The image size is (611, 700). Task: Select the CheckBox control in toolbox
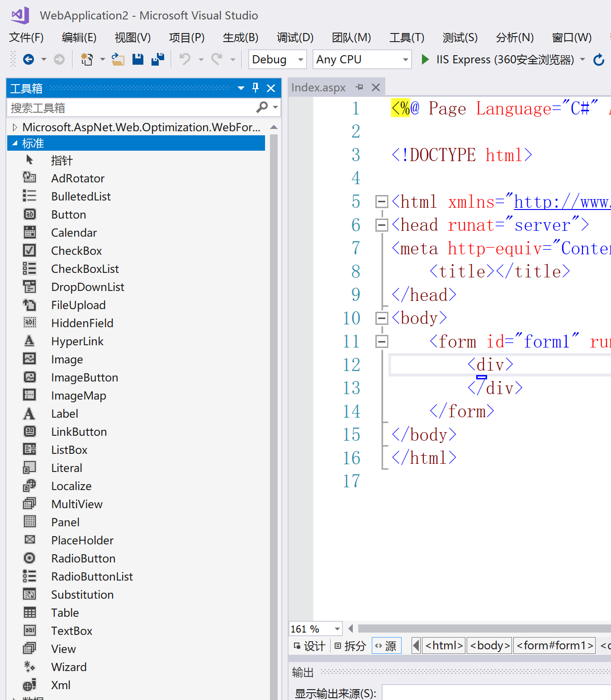click(76, 251)
